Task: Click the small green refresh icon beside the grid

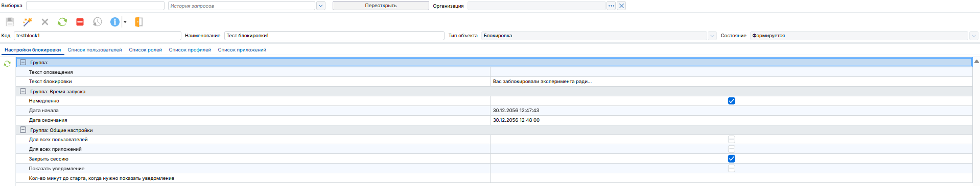Action: click(x=7, y=64)
